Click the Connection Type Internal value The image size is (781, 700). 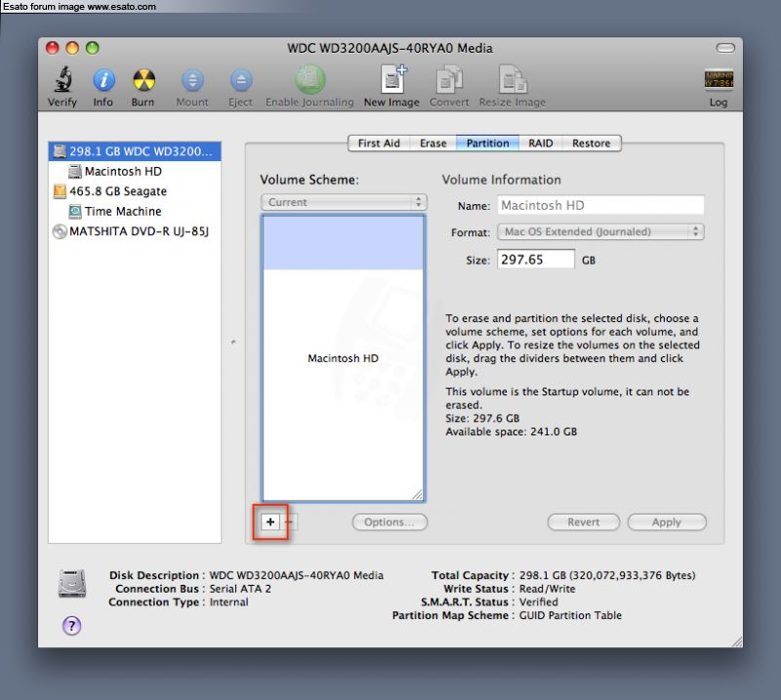[228, 601]
